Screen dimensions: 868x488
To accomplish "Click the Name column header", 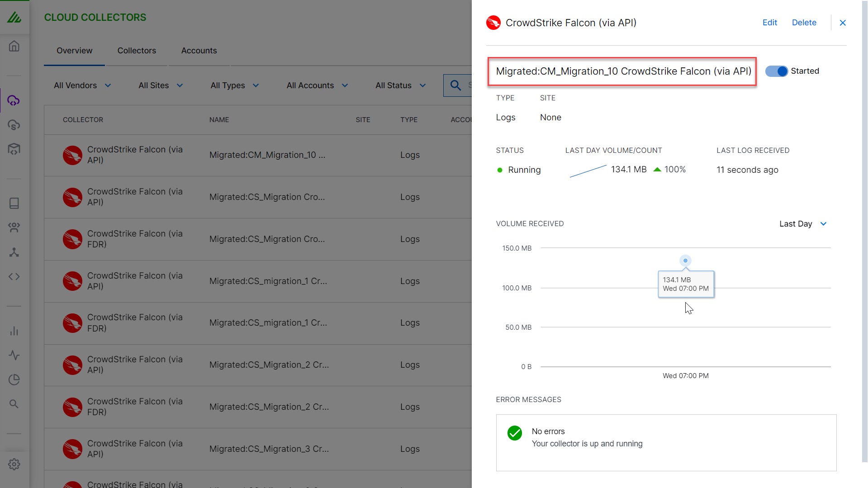I will [219, 120].
